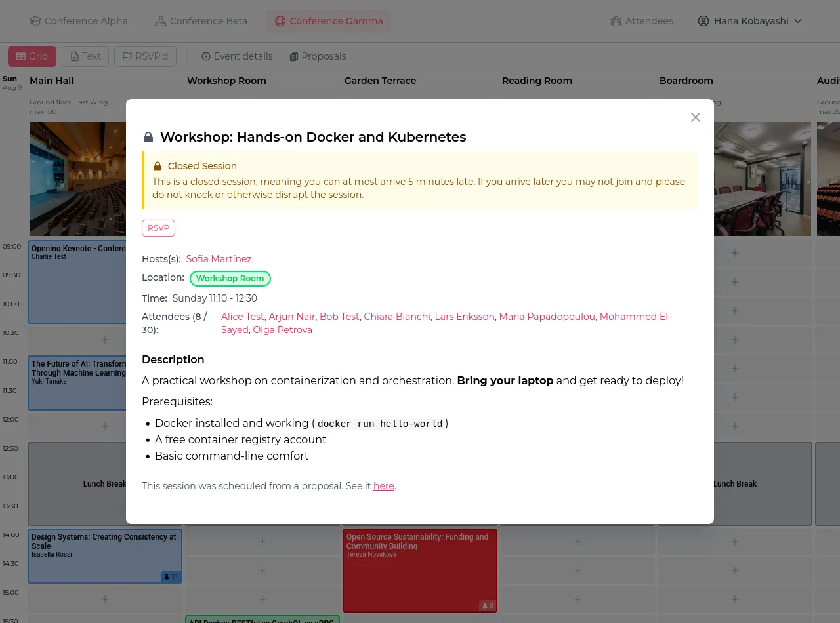The width and height of the screenshot is (840, 623).
Task: Open the Attendees page
Action: (x=642, y=21)
